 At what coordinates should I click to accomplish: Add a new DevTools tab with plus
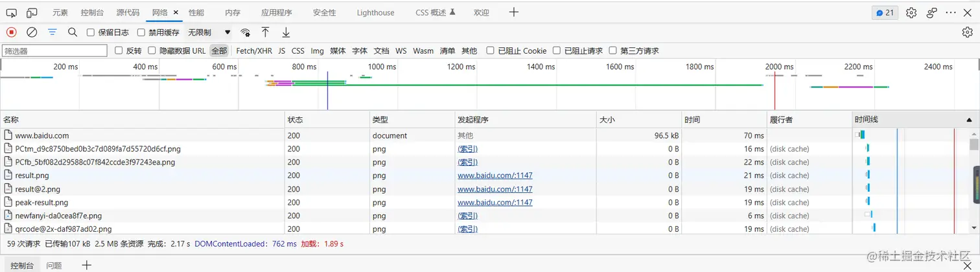(x=514, y=12)
